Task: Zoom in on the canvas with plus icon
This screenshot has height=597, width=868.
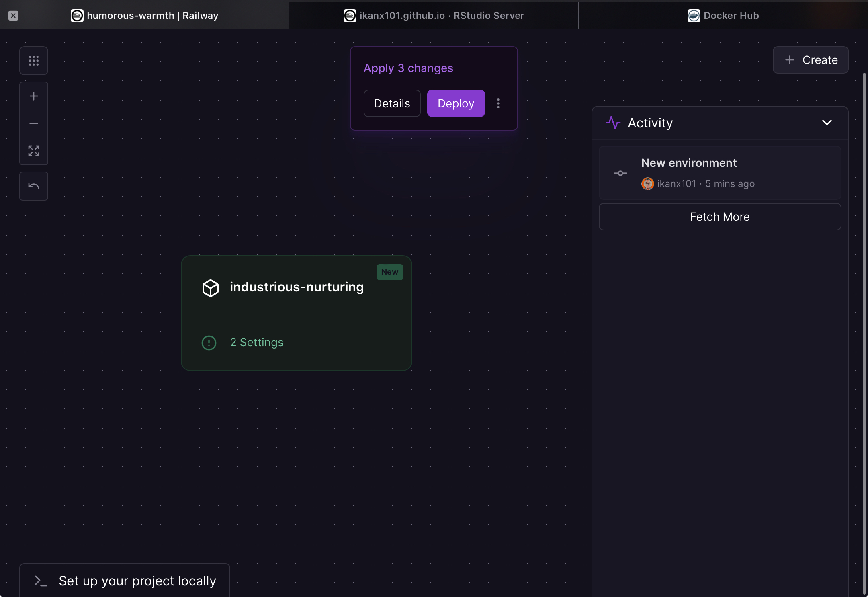Action: [34, 96]
